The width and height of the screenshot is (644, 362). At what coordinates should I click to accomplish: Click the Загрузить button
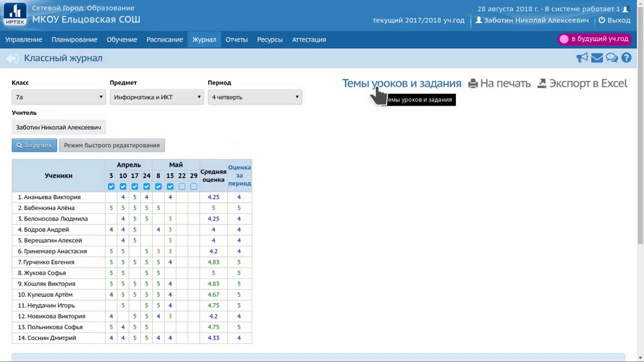(34, 145)
